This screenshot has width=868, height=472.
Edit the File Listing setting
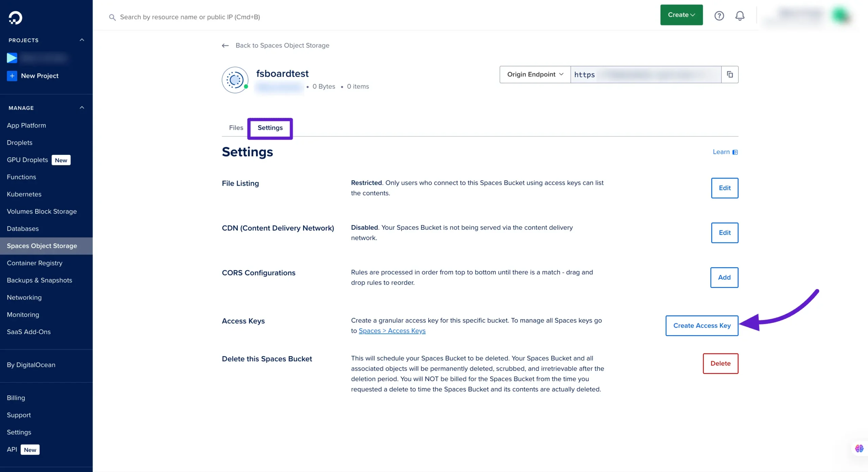[x=724, y=188]
